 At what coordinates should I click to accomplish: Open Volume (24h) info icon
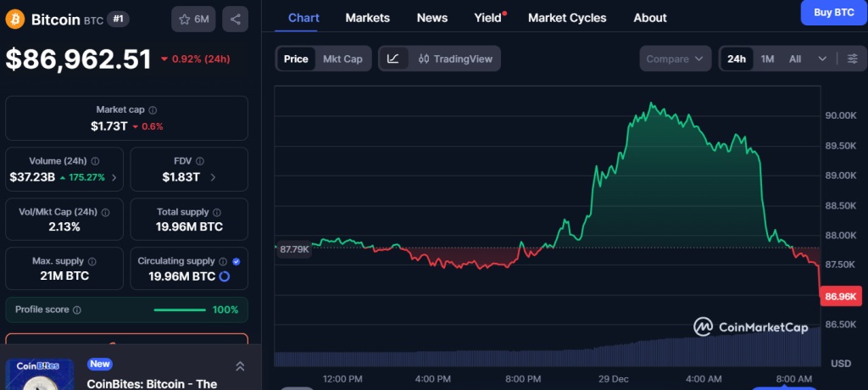click(95, 161)
